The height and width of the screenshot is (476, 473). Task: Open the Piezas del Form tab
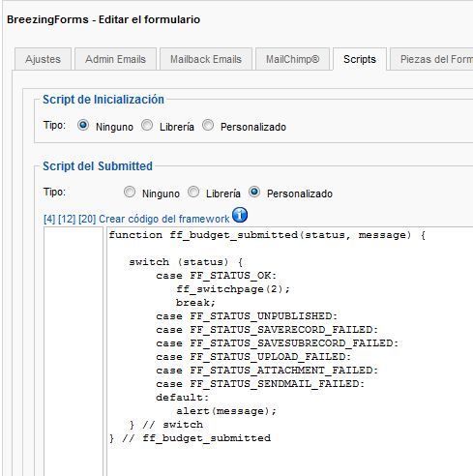point(431,59)
